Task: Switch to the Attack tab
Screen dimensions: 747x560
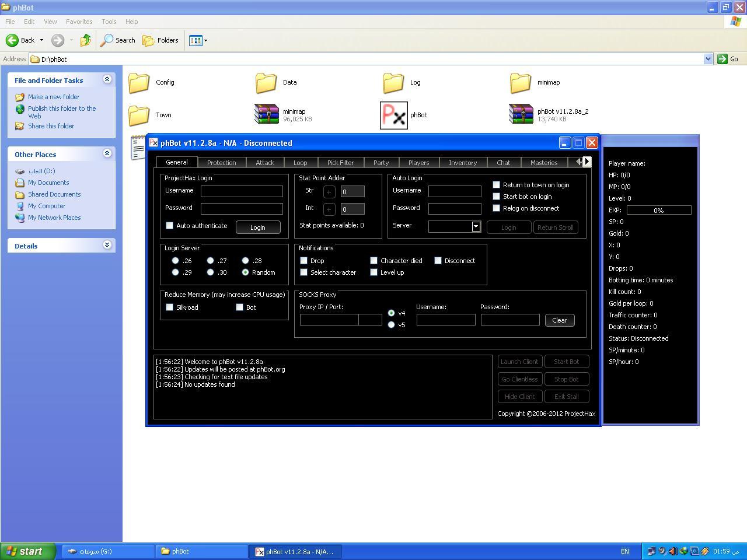Action: pos(265,163)
